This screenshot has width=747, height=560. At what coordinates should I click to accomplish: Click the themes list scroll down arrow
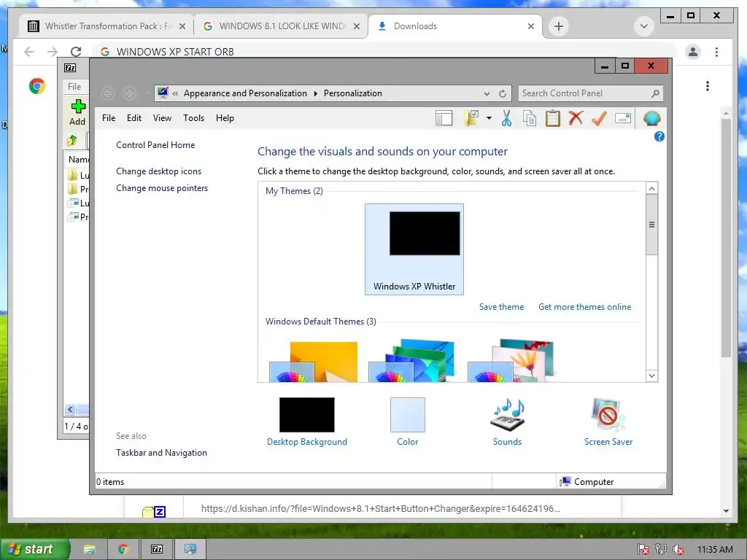[651, 376]
